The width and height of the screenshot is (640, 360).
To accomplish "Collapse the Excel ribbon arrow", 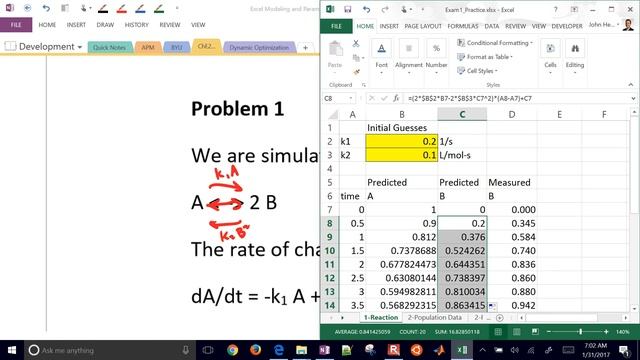I will click(631, 84).
